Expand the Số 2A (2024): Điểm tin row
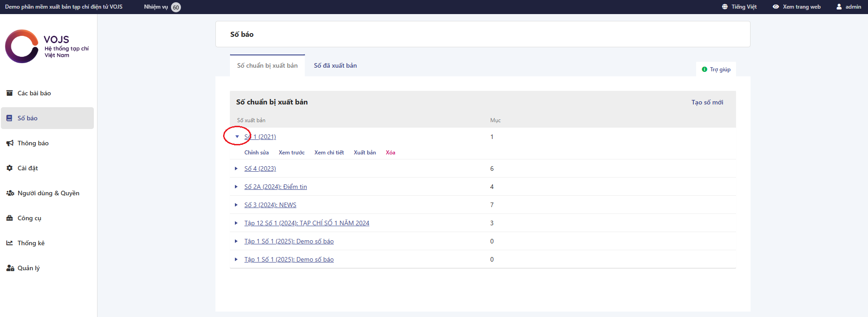This screenshot has width=868, height=317. (x=236, y=187)
